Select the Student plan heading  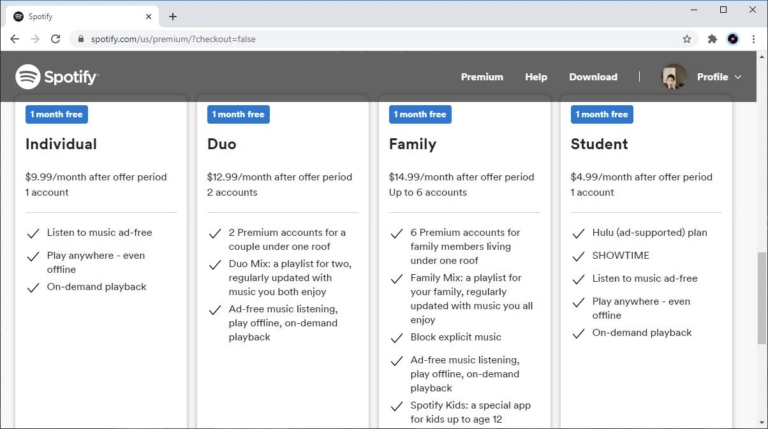(x=599, y=144)
